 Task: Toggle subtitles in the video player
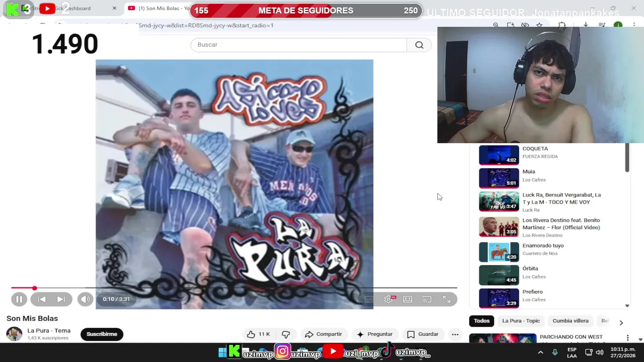[369, 299]
